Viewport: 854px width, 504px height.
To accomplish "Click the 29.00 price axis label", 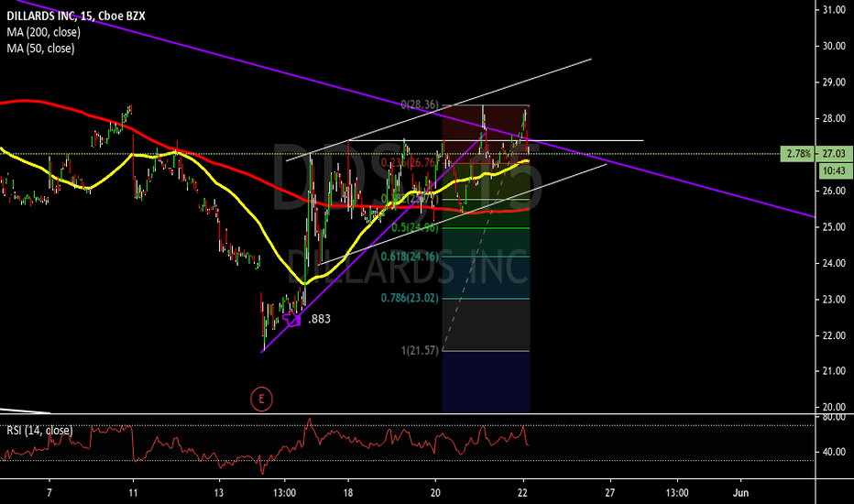I will pos(834,82).
